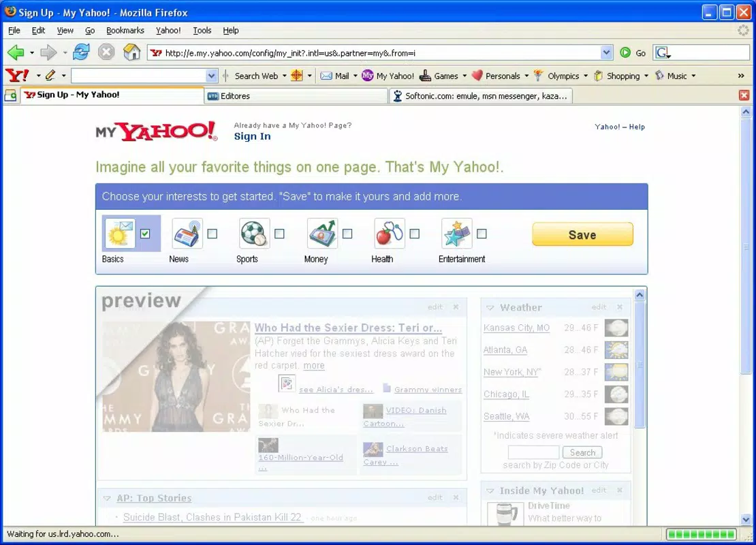Check the News checkbox
Viewport: 756px width, 545px height.
[212, 234]
